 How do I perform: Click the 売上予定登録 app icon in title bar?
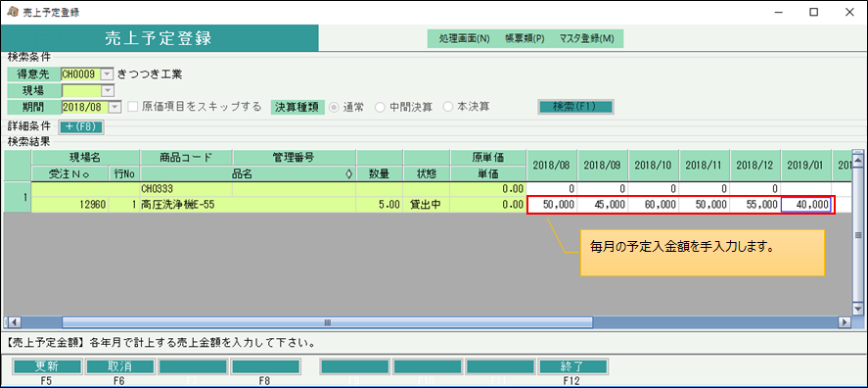[x=14, y=13]
